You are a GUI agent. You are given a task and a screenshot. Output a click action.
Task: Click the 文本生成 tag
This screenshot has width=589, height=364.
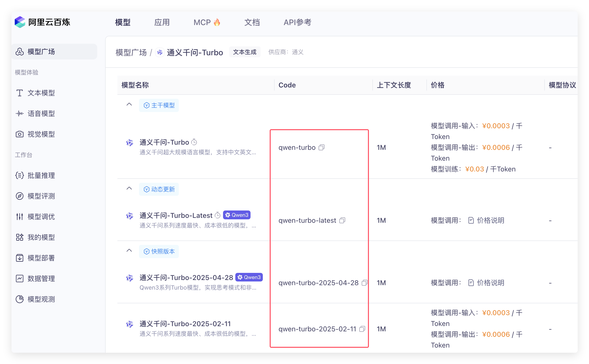245,52
